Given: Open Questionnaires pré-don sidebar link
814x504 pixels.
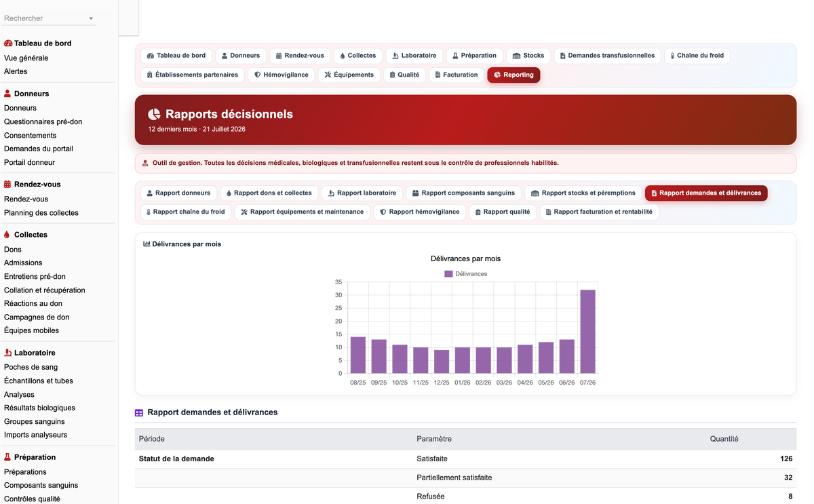Looking at the screenshot, I should [x=43, y=121].
